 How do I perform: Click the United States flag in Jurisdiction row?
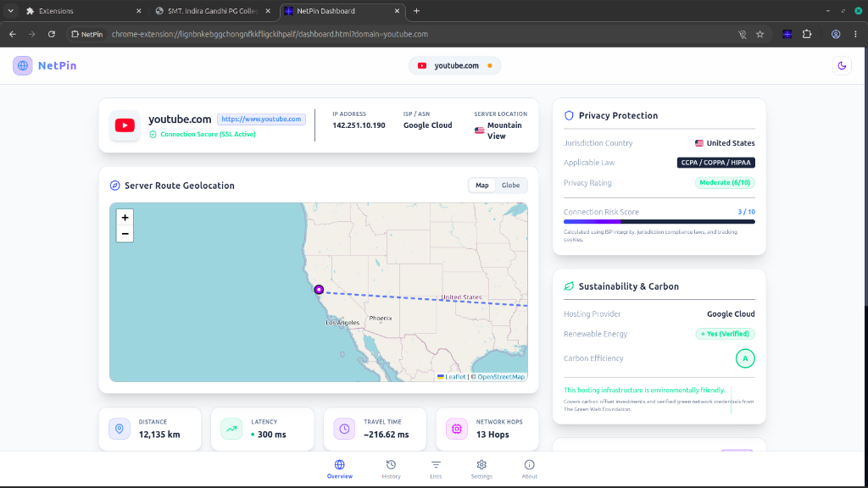(x=699, y=143)
